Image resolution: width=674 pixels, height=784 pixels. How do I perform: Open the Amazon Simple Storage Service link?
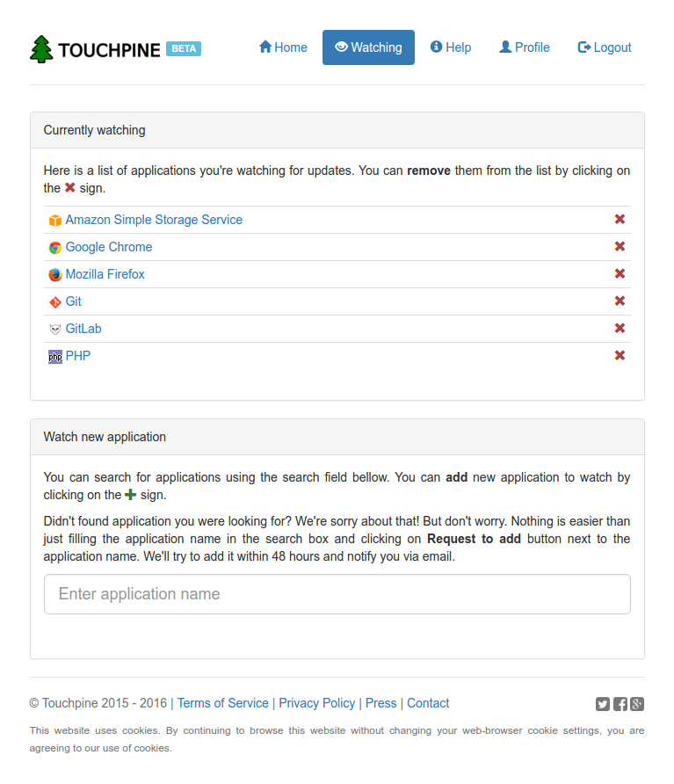(x=154, y=220)
